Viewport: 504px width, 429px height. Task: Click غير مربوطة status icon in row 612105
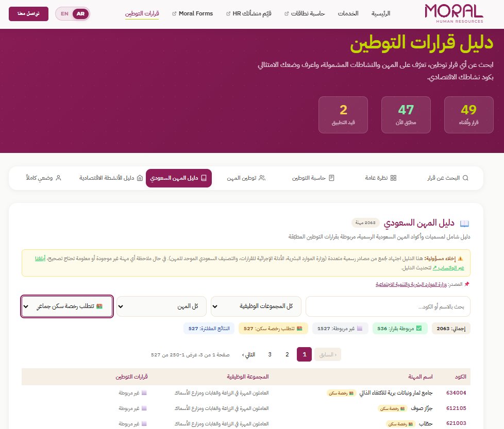pos(144,408)
